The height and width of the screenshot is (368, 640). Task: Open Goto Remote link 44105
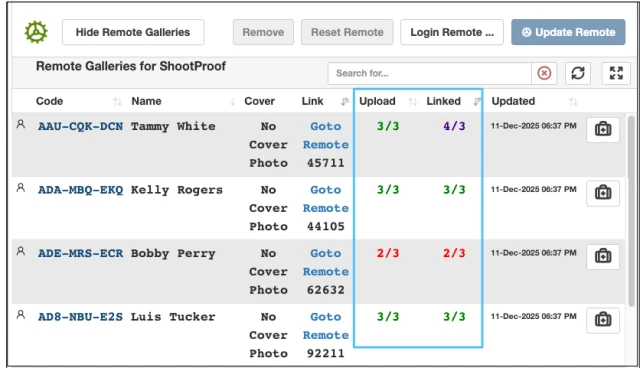[326, 199]
